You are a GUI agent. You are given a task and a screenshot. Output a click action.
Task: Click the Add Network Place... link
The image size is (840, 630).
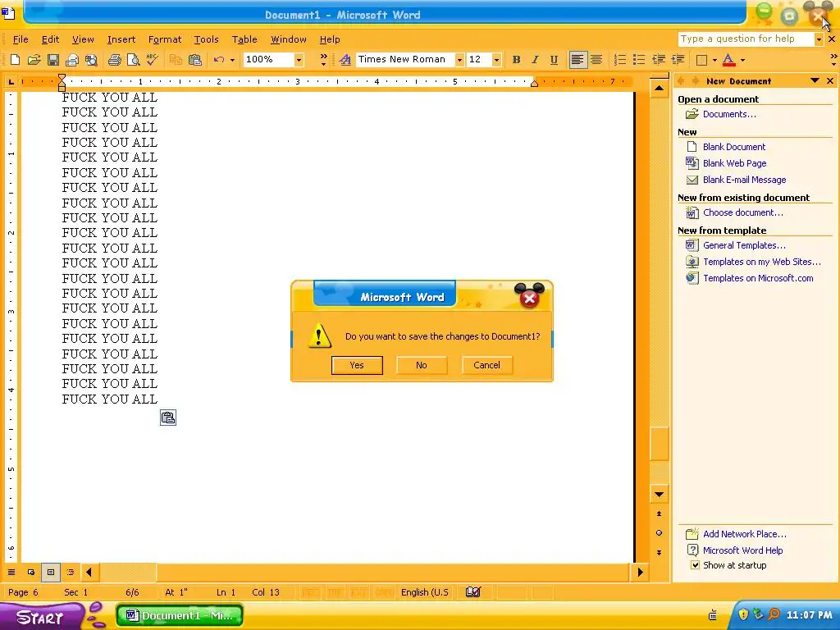(745, 534)
